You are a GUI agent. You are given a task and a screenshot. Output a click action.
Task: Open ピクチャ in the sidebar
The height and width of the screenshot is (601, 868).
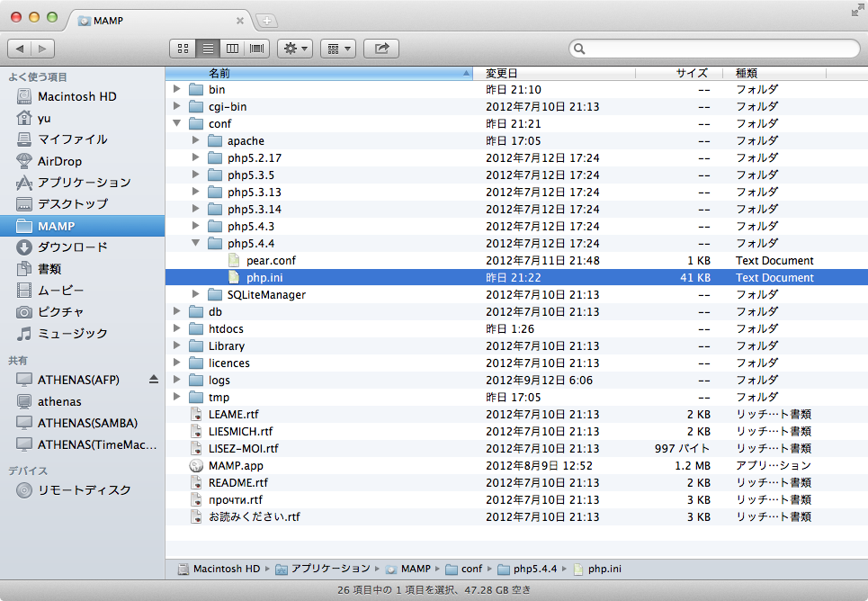pos(83,312)
